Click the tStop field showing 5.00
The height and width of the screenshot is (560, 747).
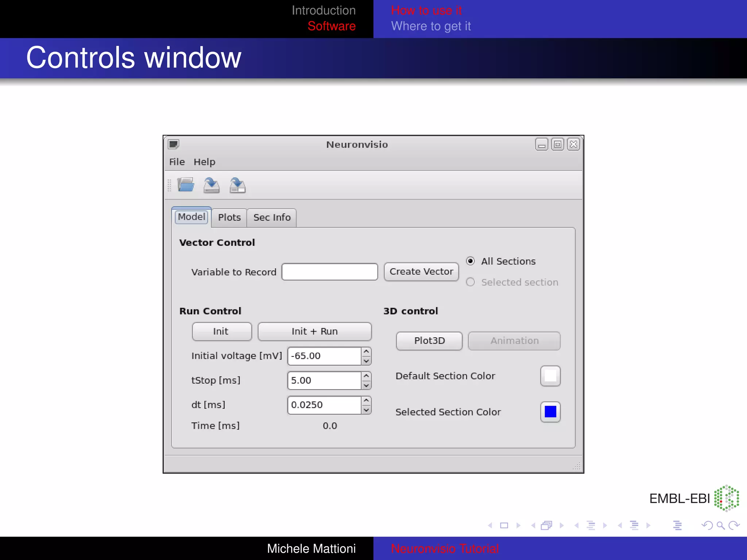(324, 381)
